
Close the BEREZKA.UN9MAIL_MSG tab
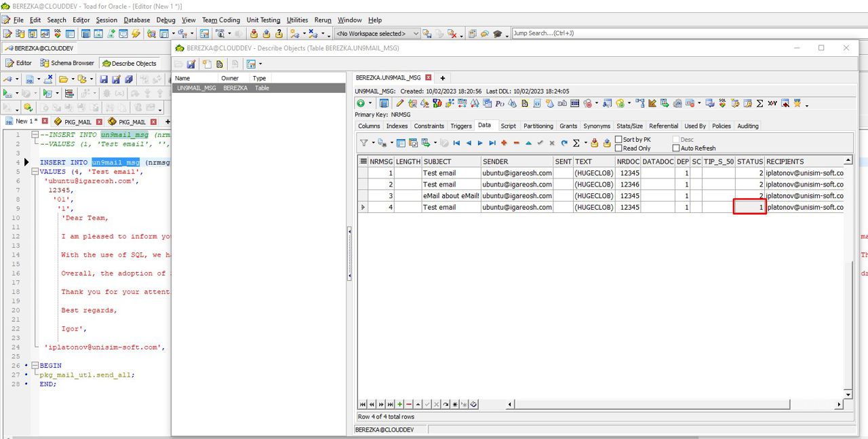[428, 78]
